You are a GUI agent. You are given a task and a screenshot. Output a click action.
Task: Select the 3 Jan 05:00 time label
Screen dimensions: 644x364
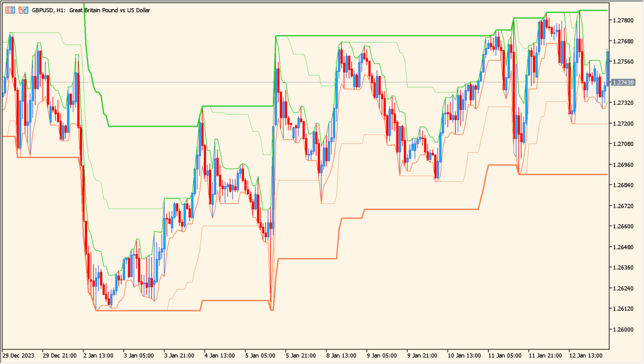click(x=139, y=355)
